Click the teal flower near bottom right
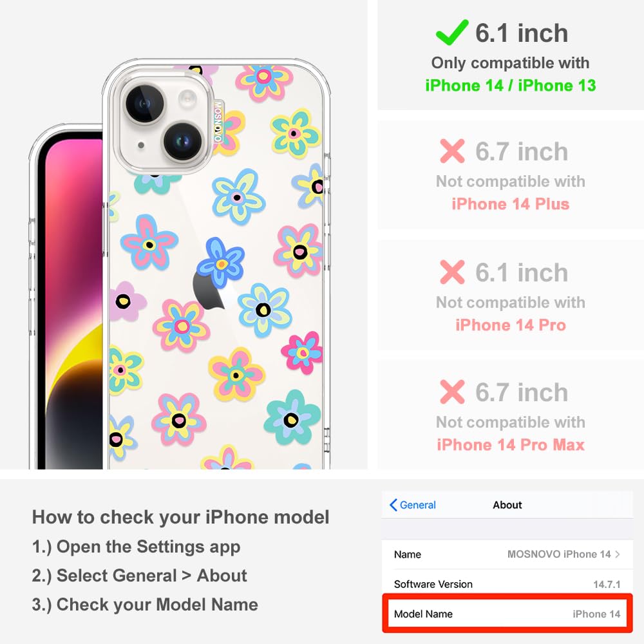Screen dimensions: 644x644 tap(292, 417)
